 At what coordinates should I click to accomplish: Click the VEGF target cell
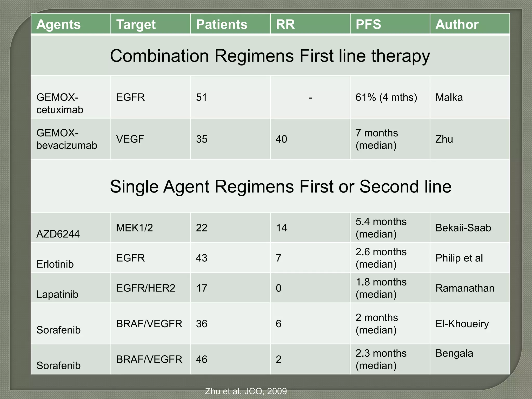click(x=151, y=139)
